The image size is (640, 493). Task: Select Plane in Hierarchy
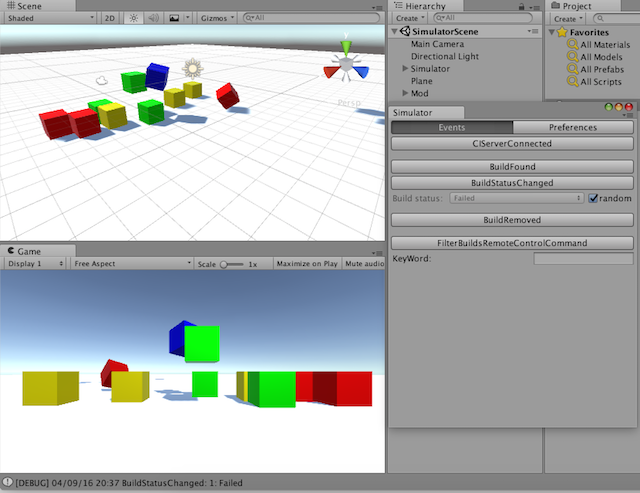pos(422,81)
